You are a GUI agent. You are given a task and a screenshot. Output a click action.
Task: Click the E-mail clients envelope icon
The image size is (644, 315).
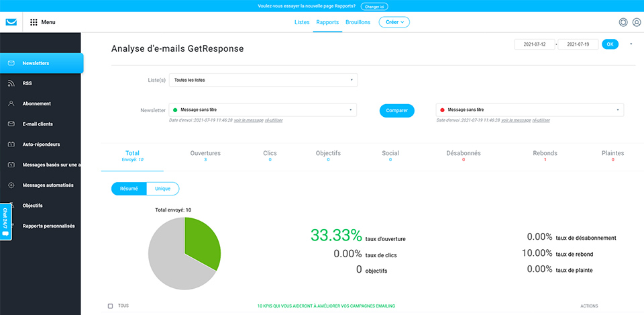click(11, 124)
